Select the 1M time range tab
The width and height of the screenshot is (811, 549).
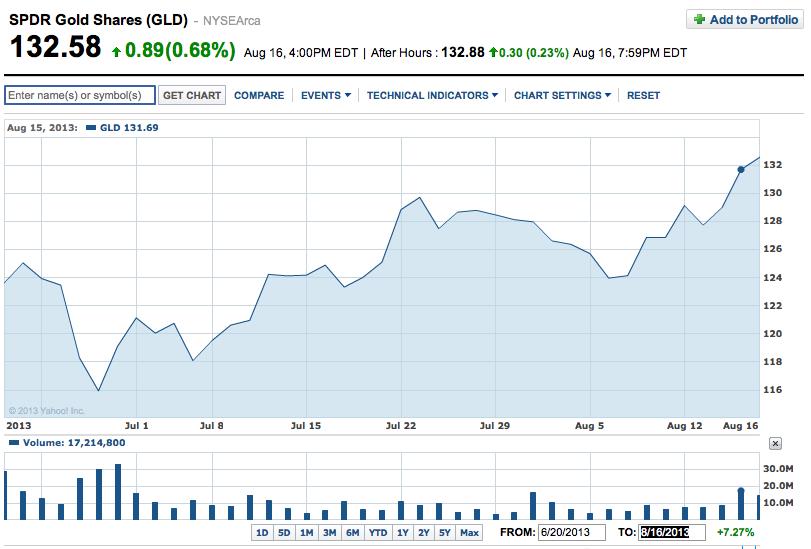coord(307,532)
